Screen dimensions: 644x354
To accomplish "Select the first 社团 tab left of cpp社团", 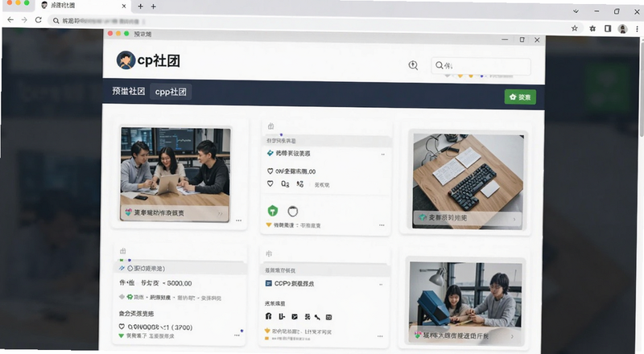I will pyautogui.click(x=129, y=91).
